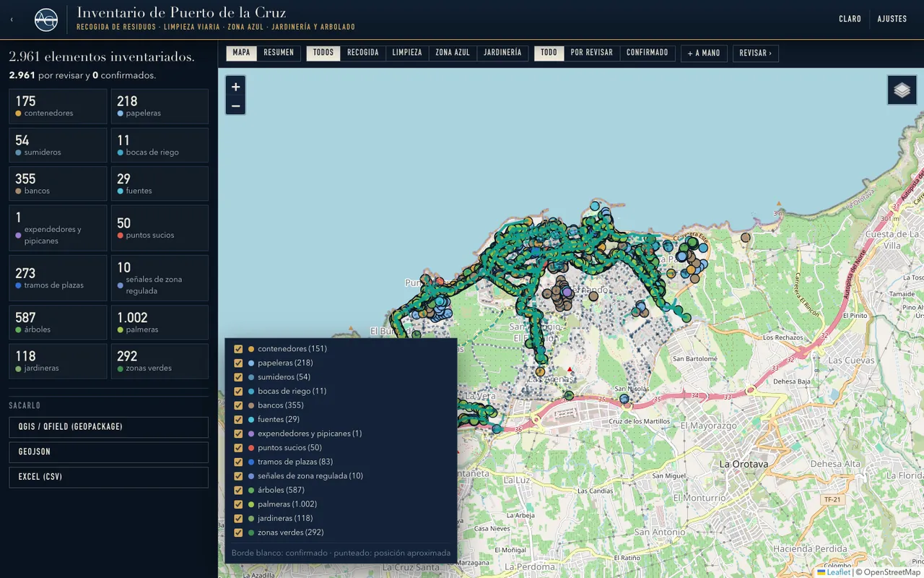Select the Mapa tab

(x=242, y=53)
